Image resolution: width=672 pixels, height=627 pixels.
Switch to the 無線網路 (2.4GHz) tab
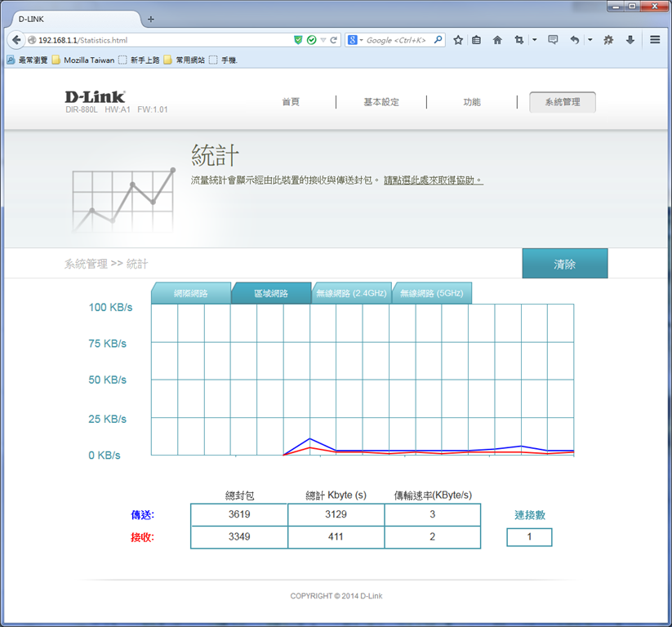point(351,293)
